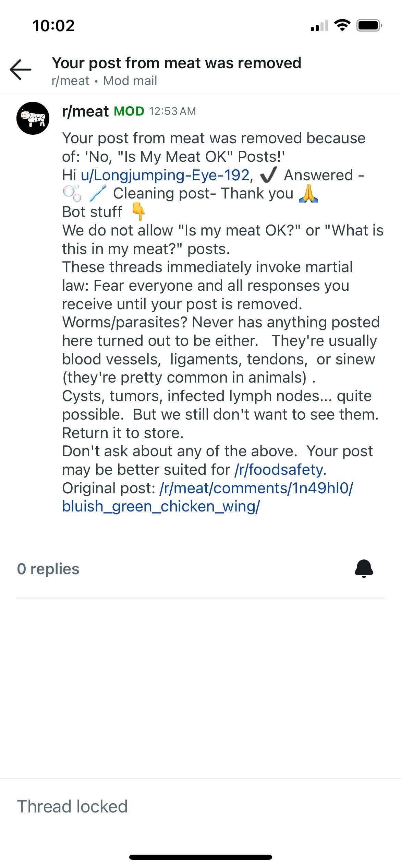Tap the back arrow

tap(21, 70)
